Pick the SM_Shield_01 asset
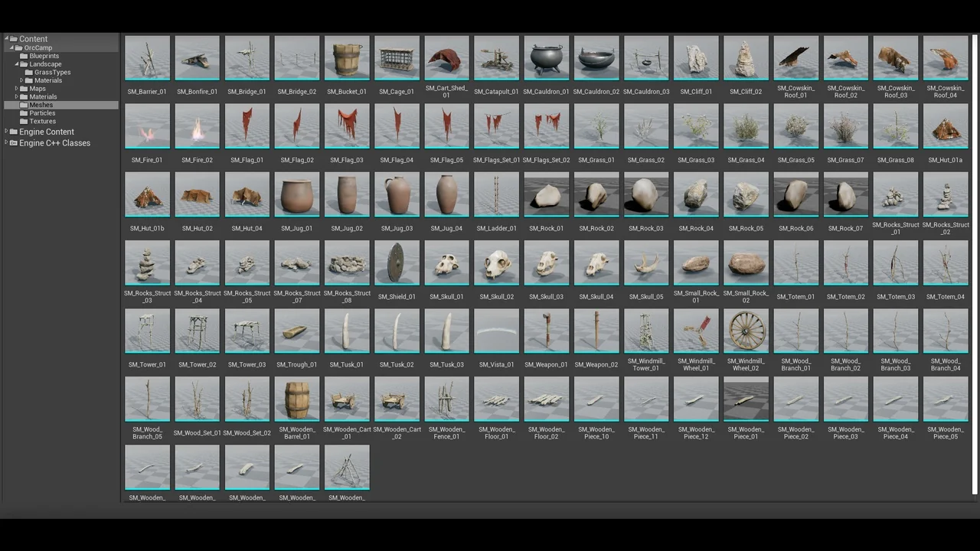 397,263
